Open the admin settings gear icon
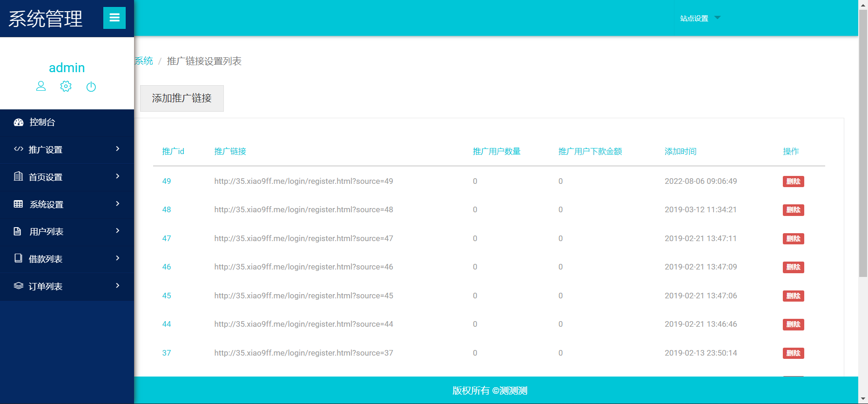This screenshot has height=404, width=868. [66, 86]
